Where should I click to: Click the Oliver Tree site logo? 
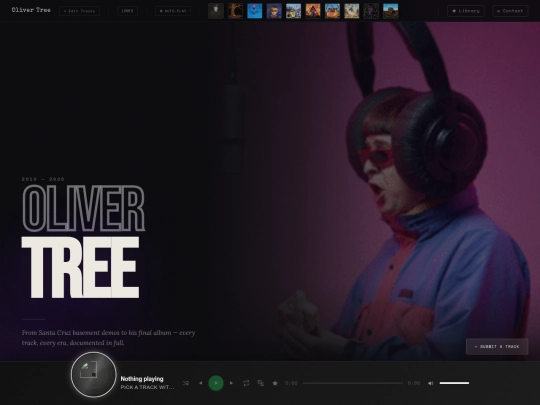pos(31,10)
